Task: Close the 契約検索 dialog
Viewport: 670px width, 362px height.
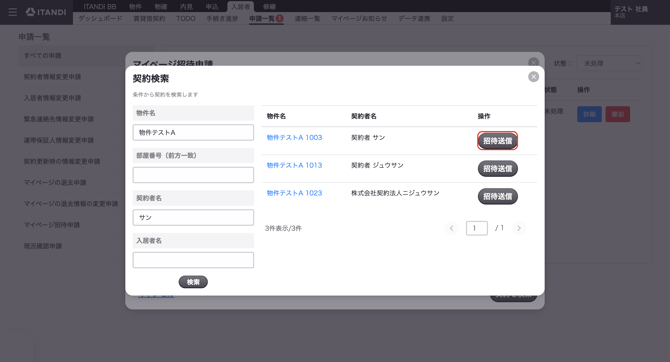Action: point(533,77)
